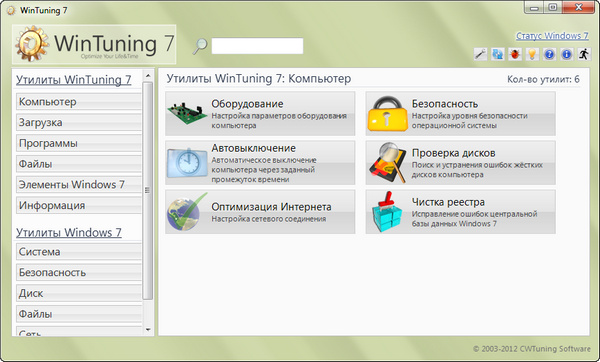Open Программы category in sidebar
600x362 pixels.
click(x=79, y=143)
